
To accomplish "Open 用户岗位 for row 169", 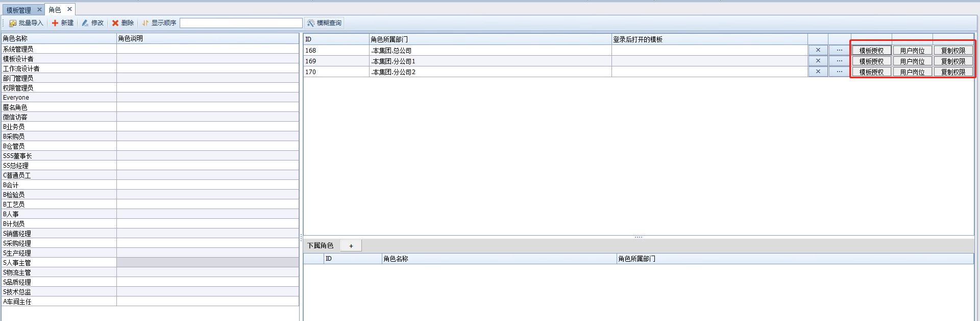I will tap(912, 61).
